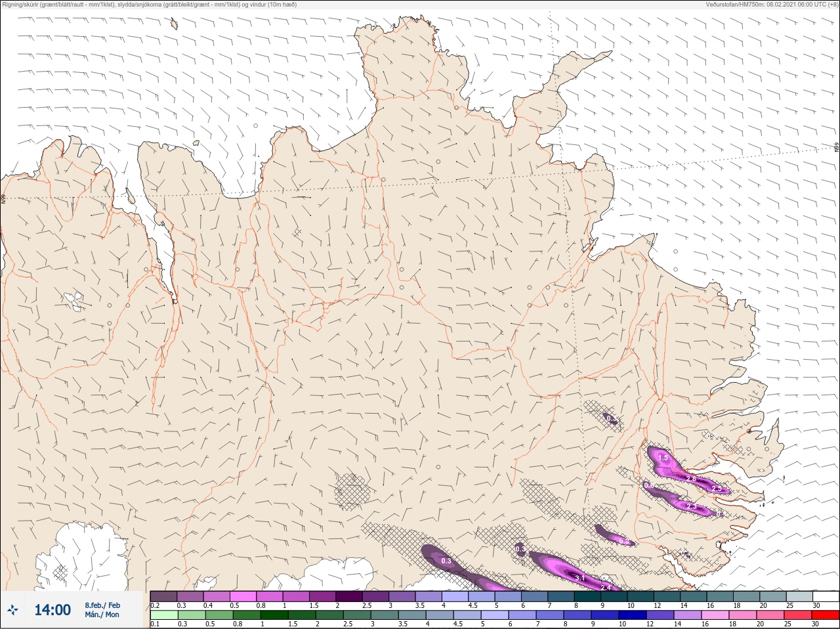The height and width of the screenshot is (629, 840).
Task: Click the '3.1' precipitation value on the map
Action: (x=580, y=578)
